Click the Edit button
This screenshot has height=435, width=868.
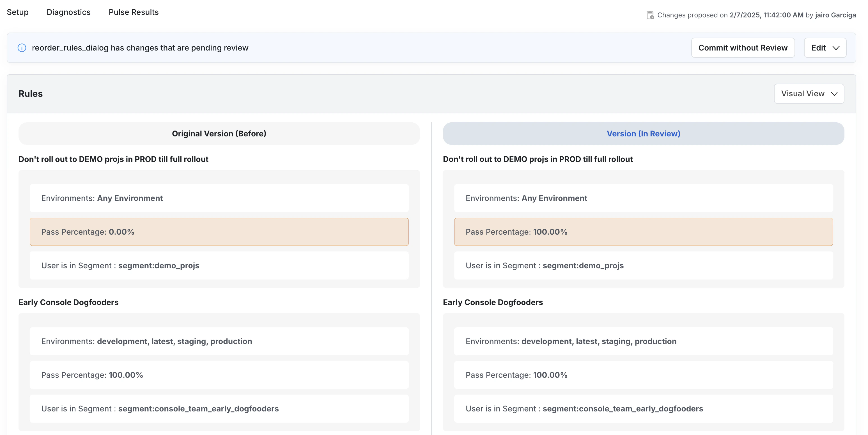818,48
